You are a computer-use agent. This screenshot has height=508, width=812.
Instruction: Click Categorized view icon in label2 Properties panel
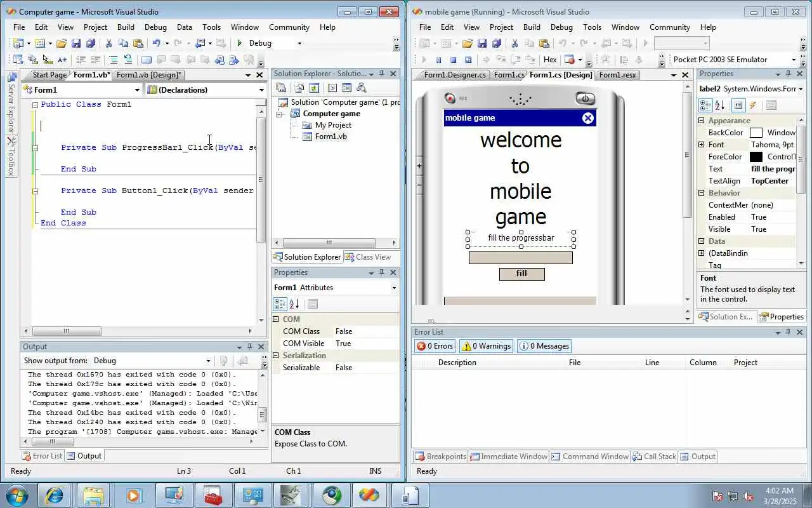point(705,105)
